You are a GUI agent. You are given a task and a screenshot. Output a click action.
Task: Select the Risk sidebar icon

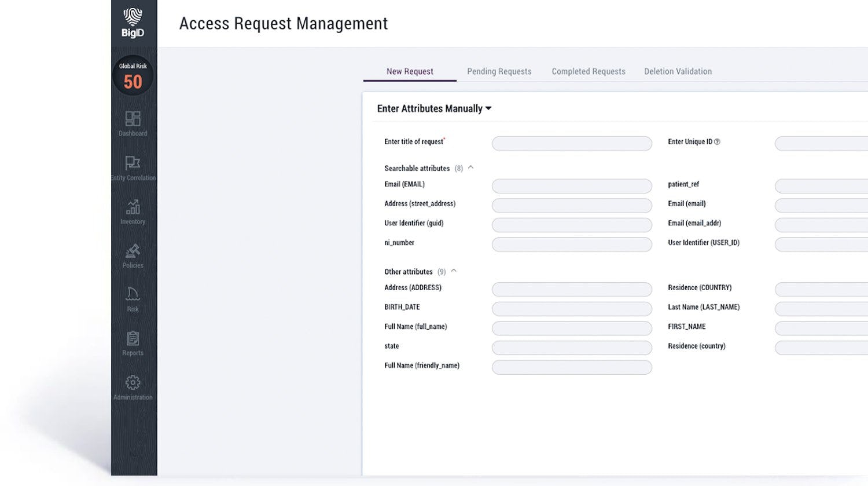133,295
